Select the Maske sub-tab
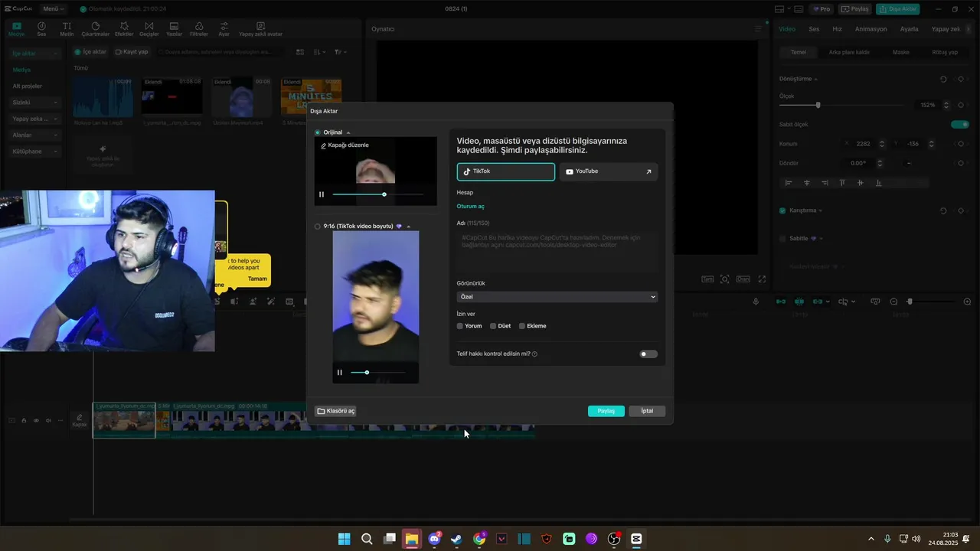Viewport: 980px width, 551px height. [x=901, y=52]
